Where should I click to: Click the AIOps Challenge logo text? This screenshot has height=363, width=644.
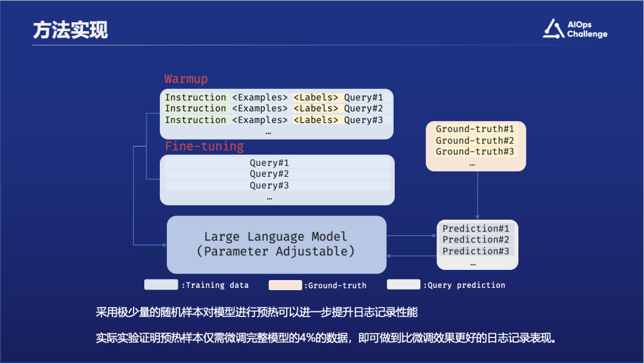pyautogui.click(x=587, y=30)
